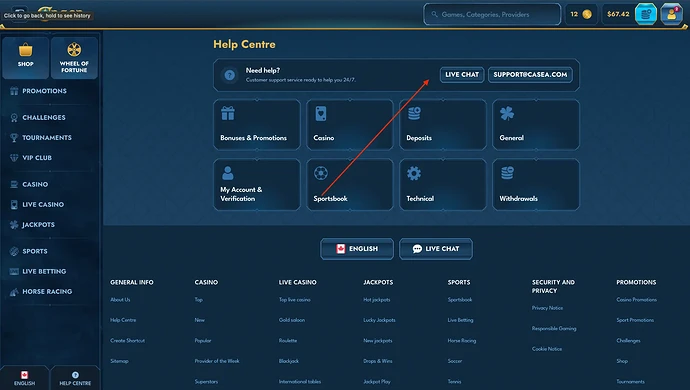
Task: Click the Create Shortcut footer link
Action: coord(128,341)
